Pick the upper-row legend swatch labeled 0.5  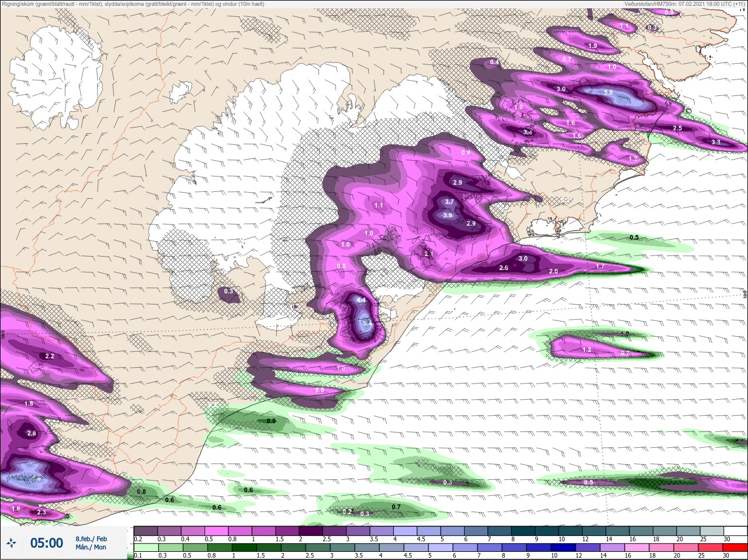[217, 531]
